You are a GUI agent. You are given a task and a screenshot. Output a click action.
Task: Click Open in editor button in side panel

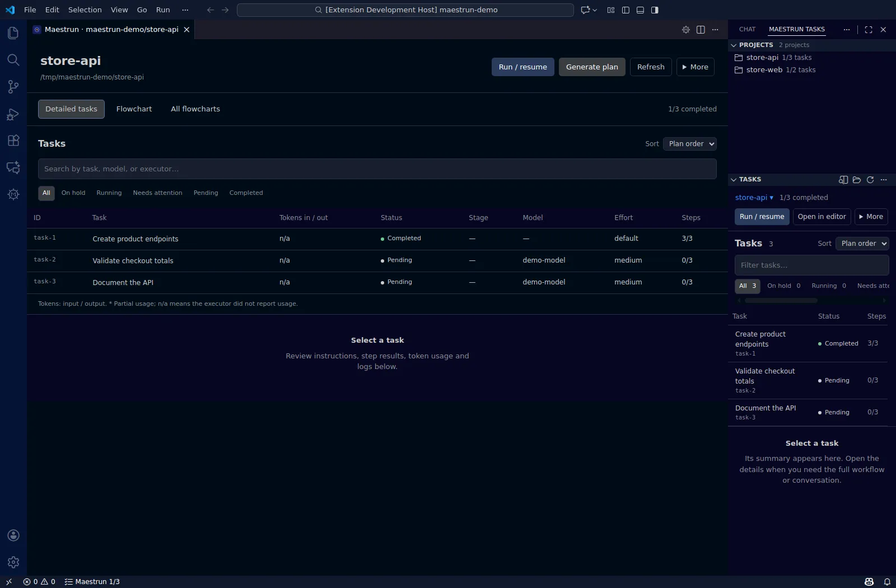[x=822, y=217]
